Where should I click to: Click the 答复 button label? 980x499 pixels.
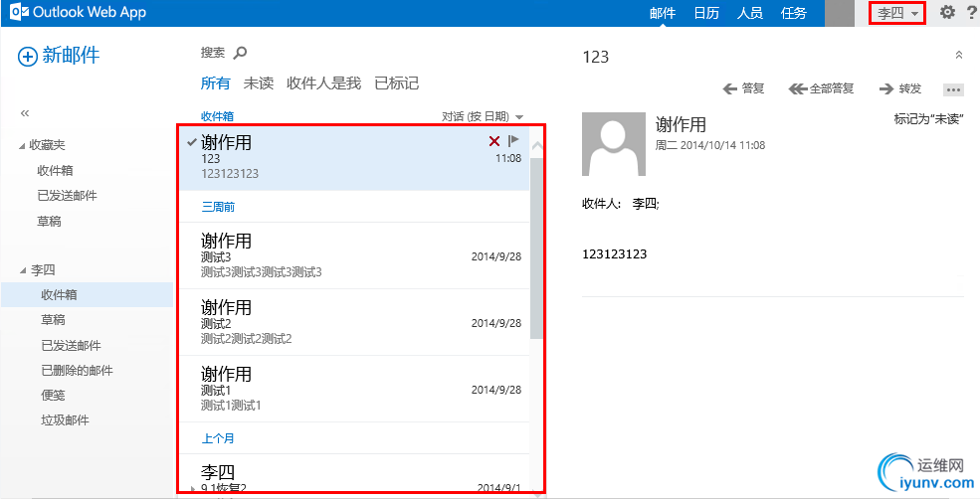pyautogui.click(x=753, y=89)
